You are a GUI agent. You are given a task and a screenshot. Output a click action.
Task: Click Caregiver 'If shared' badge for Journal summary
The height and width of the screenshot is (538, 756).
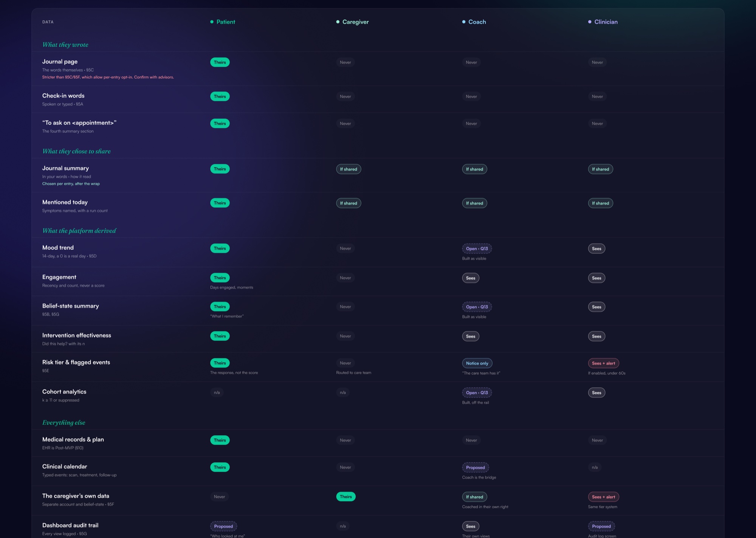pos(349,169)
